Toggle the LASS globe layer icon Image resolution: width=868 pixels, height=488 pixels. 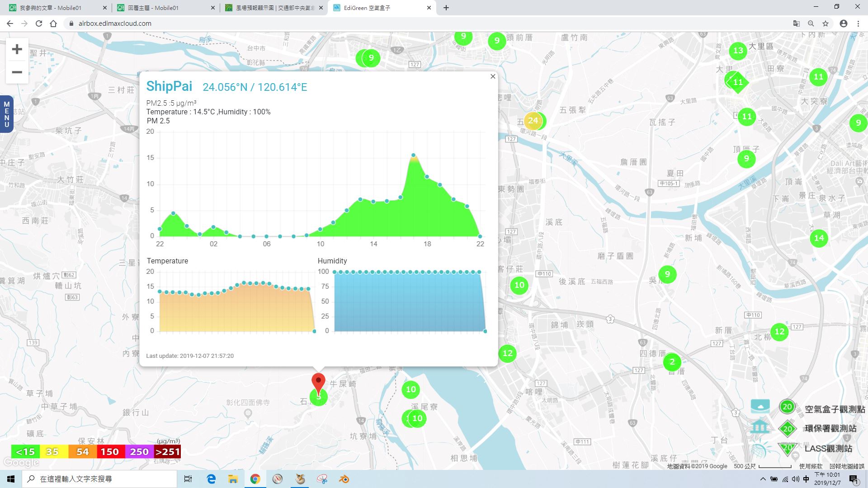coord(759,449)
